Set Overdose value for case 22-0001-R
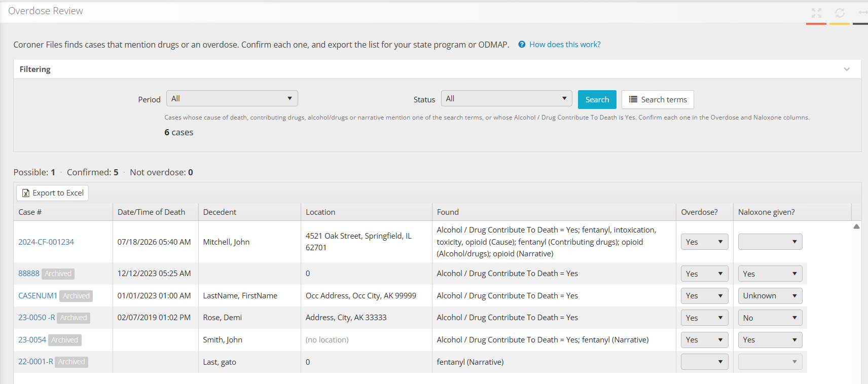Viewport: 868px width, 384px height. pos(704,362)
